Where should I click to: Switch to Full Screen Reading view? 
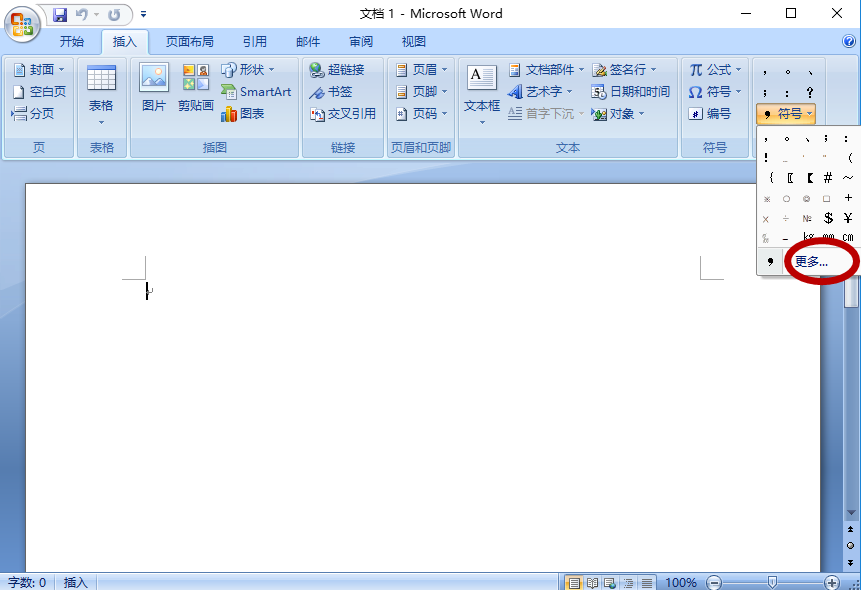click(592, 583)
